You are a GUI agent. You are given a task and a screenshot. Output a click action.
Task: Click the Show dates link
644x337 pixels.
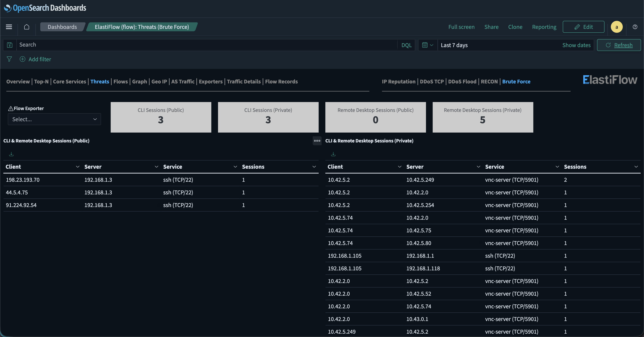(x=576, y=45)
